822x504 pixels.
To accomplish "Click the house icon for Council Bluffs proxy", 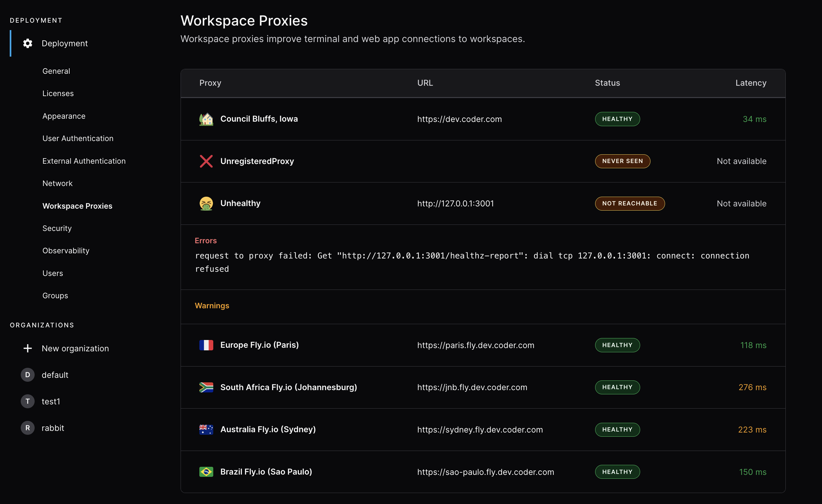I will tap(206, 119).
